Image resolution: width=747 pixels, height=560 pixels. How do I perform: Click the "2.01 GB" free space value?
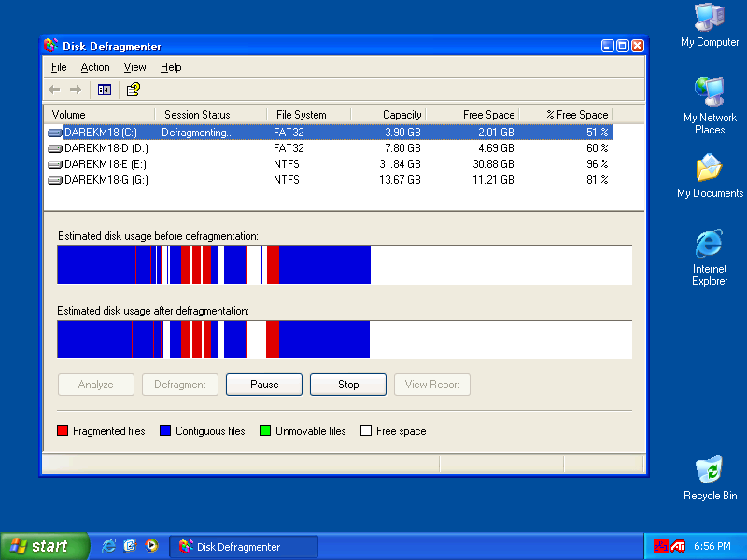tap(496, 133)
